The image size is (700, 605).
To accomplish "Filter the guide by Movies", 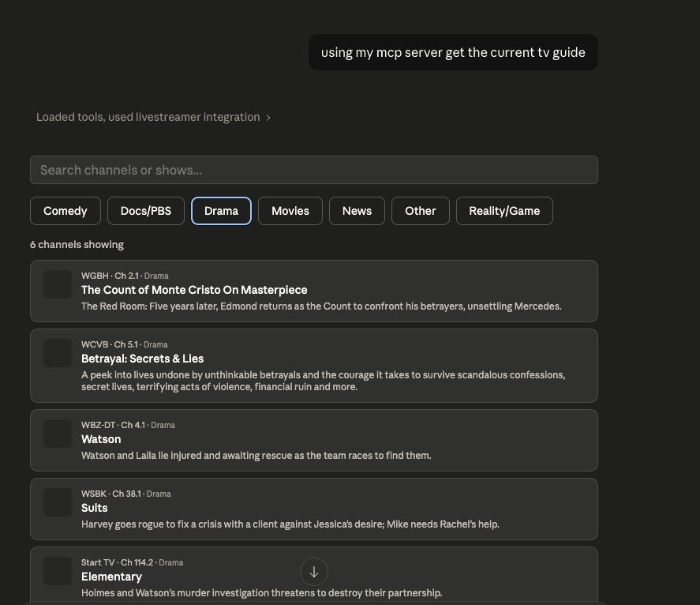I will tap(290, 211).
